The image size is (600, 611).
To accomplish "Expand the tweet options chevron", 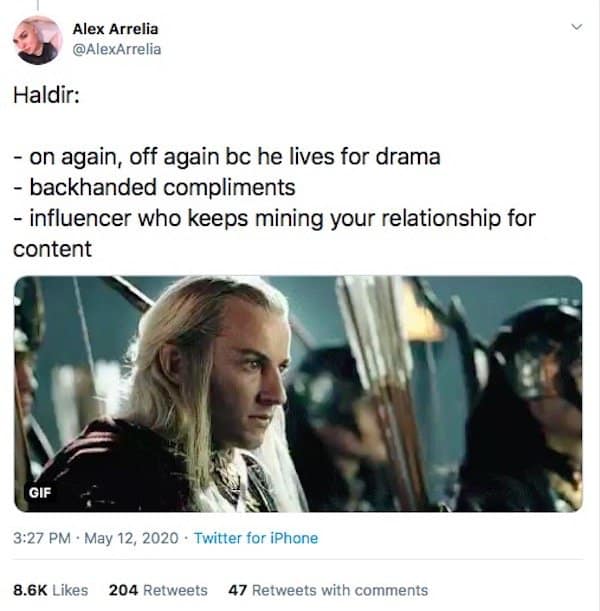I will (576, 27).
